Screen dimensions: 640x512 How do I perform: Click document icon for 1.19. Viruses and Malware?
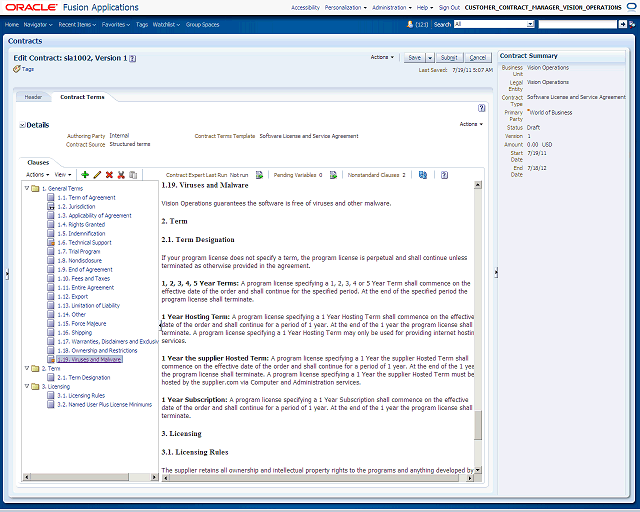pos(51,359)
